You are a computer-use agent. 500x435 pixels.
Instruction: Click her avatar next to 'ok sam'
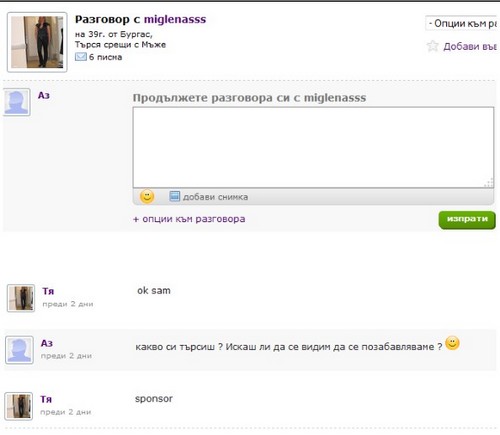pyautogui.click(x=21, y=298)
